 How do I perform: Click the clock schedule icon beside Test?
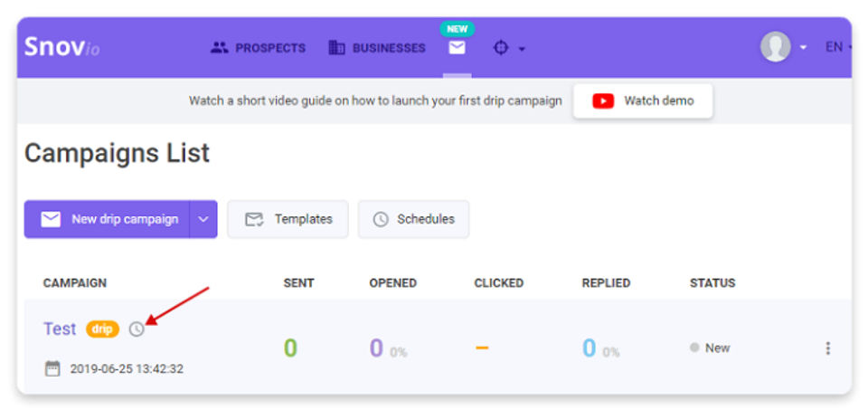click(137, 329)
